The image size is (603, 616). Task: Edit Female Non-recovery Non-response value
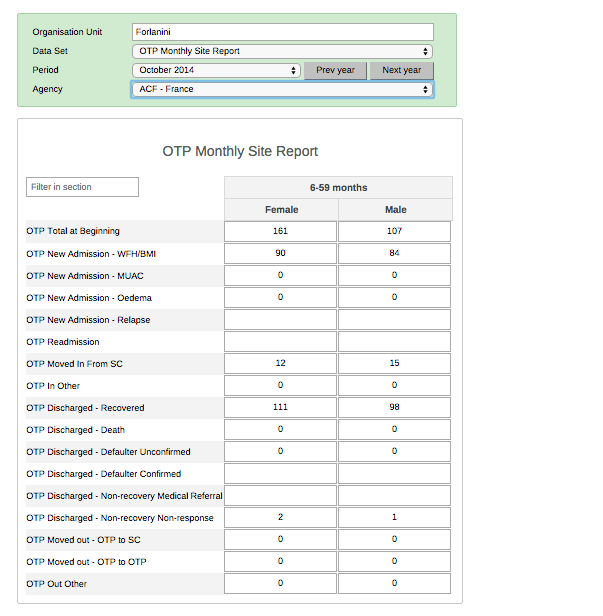pos(281,518)
